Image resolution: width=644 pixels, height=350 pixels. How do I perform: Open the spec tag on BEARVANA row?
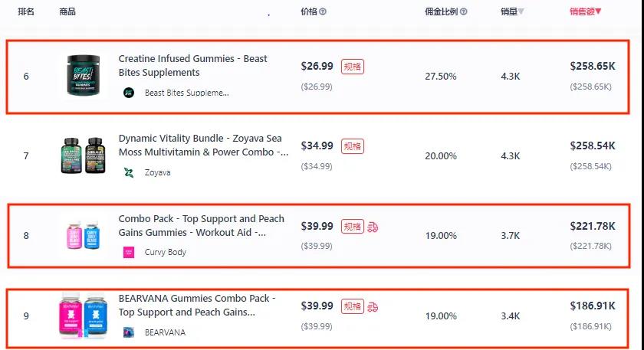(x=353, y=306)
